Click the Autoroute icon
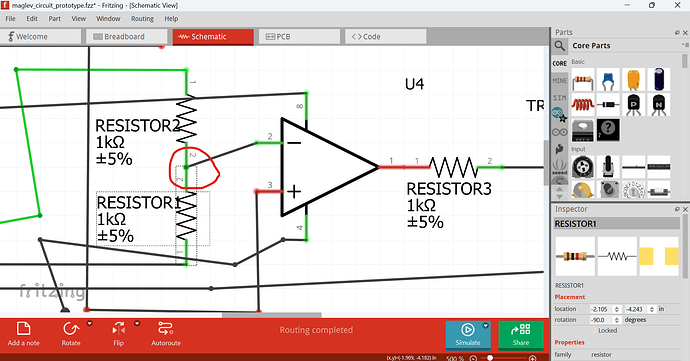 [x=166, y=328]
